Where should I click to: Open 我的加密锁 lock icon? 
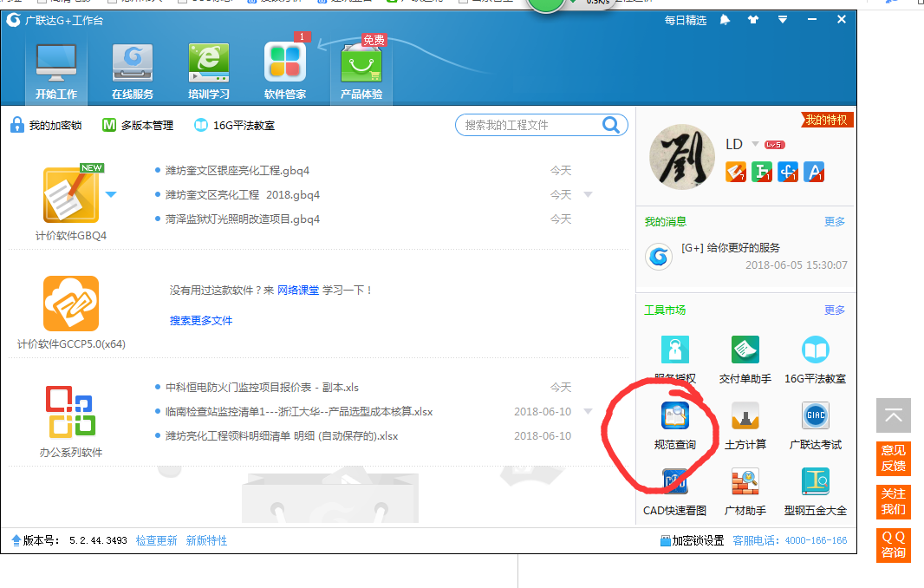point(17,125)
